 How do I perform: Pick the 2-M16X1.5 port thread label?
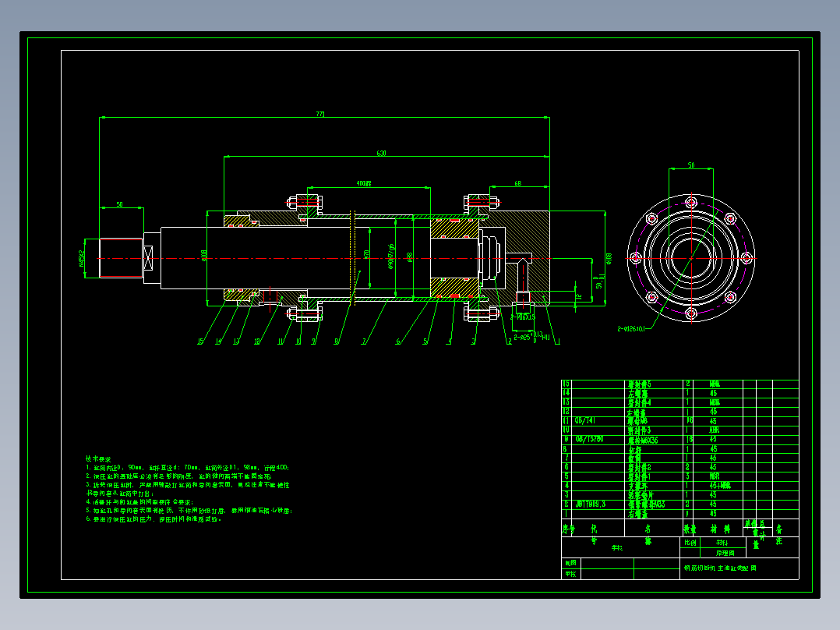click(x=522, y=317)
